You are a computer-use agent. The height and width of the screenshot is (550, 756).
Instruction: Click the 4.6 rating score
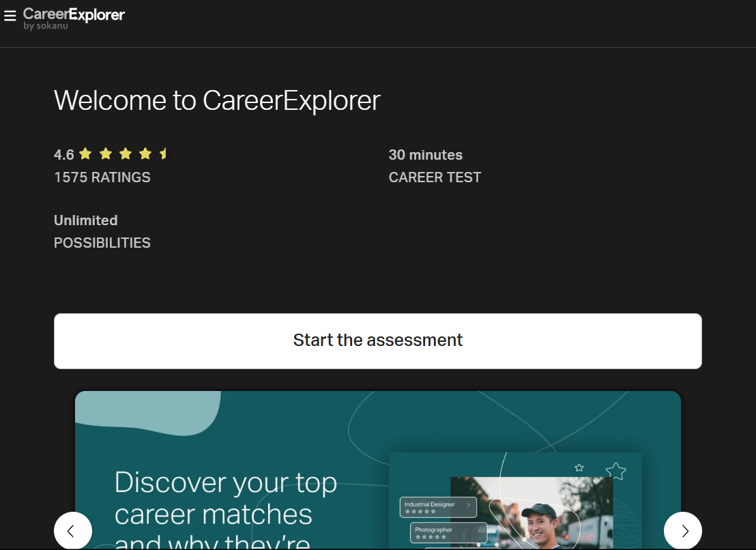pos(64,155)
